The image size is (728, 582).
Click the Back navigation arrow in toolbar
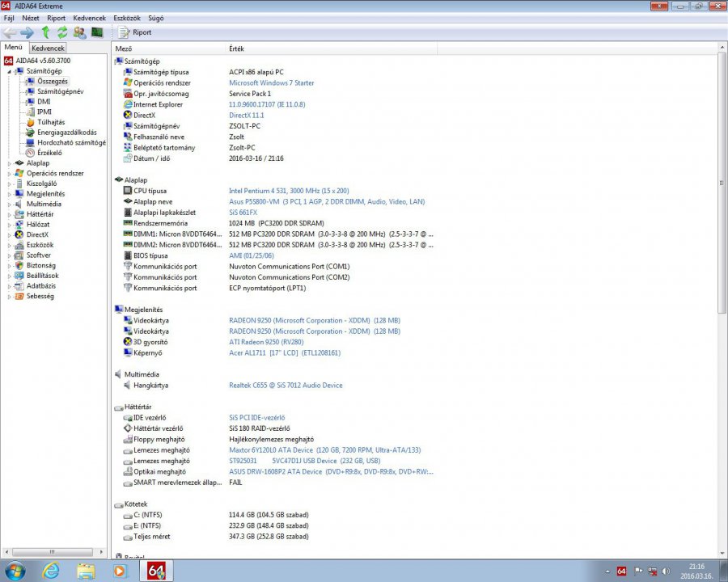pos(10,32)
